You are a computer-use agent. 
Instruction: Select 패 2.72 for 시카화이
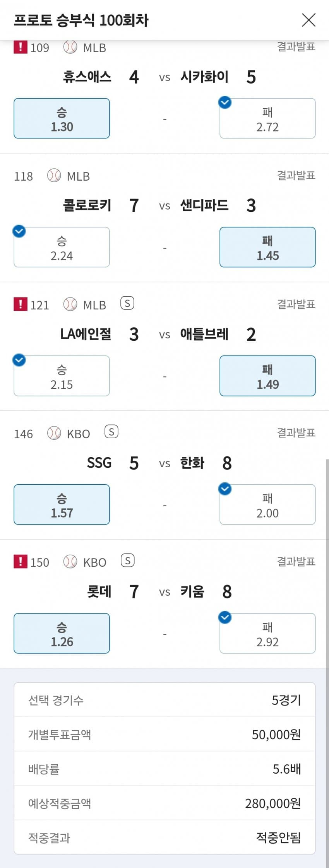(x=267, y=118)
